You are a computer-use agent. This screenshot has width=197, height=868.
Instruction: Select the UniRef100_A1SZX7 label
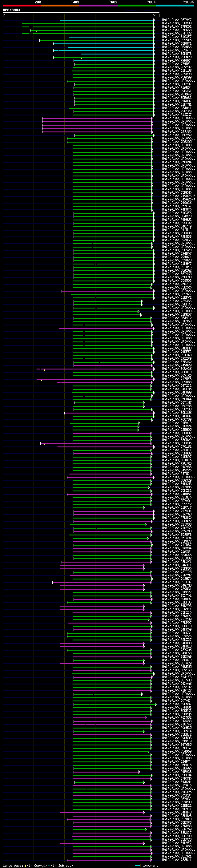[x=177, y=115]
